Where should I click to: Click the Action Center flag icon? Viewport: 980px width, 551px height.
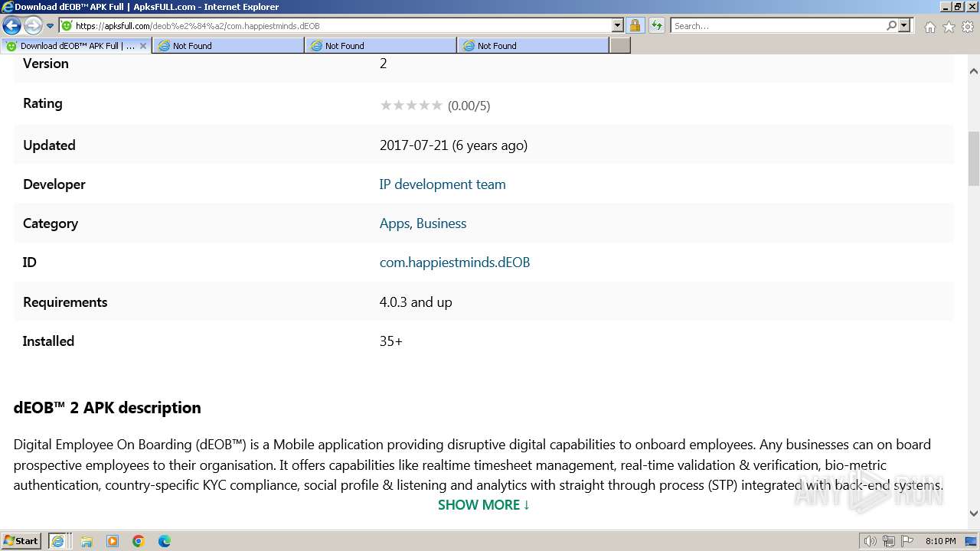[906, 541]
